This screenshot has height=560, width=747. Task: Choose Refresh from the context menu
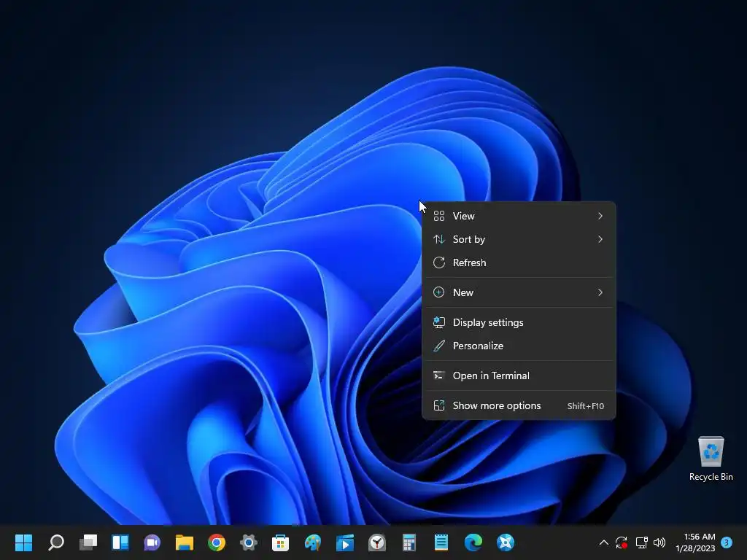pos(519,262)
